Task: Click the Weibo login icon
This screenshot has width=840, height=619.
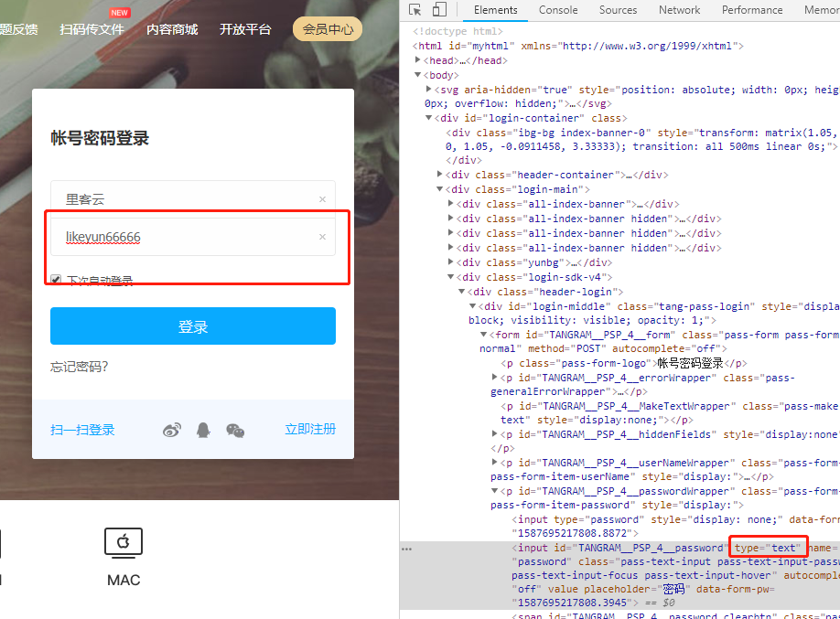Action: [x=172, y=430]
